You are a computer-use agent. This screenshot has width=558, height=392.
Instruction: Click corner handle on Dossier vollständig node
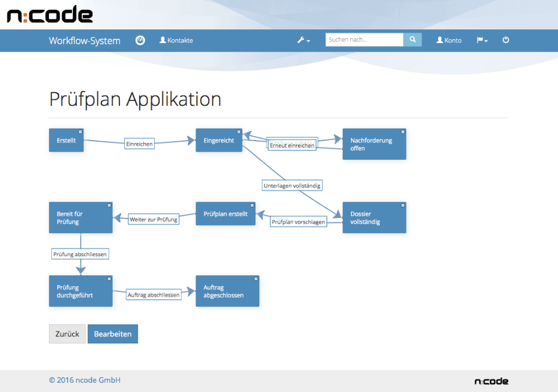click(x=403, y=206)
